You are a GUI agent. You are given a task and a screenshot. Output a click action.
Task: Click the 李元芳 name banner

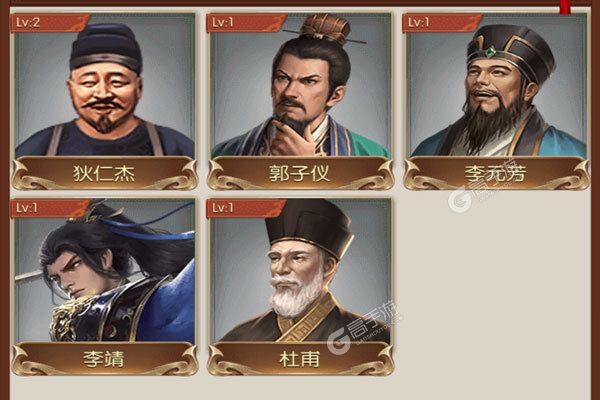coord(496,173)
